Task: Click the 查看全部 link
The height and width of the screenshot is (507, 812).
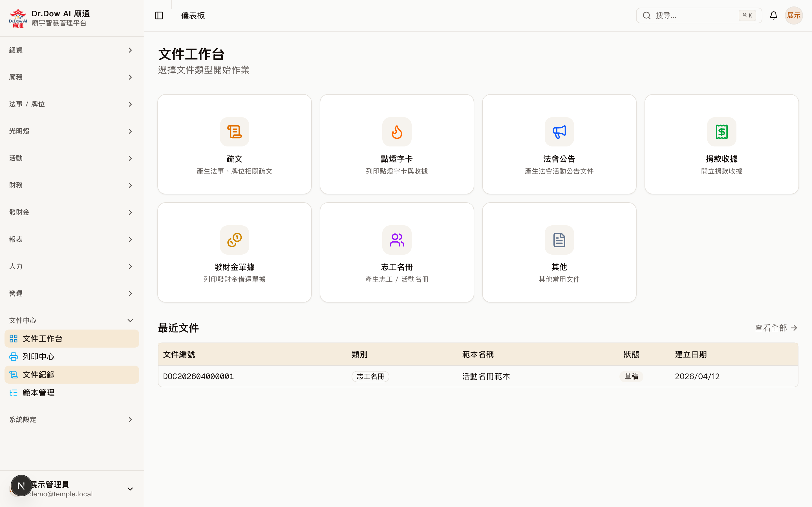Action: pos(775,328)
